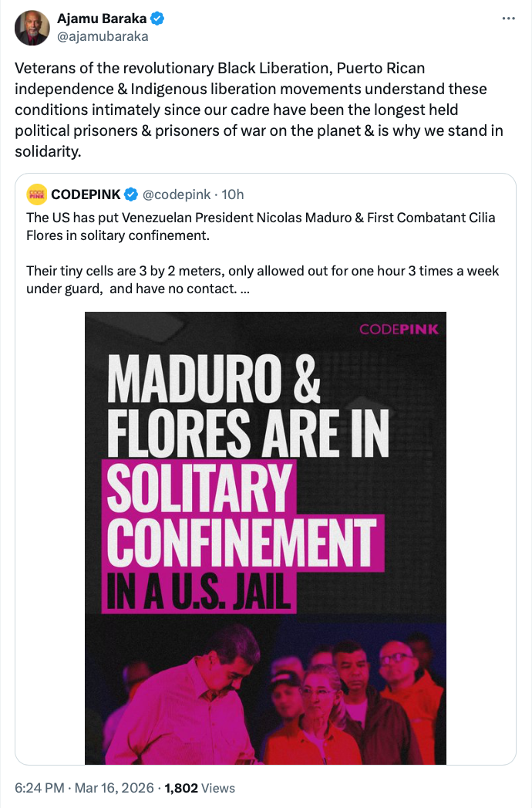The width and height of the screenshot is (532, 808).
Task: Click the blue verified badge beside Ajamu Baraka
Action: (157, 19)
